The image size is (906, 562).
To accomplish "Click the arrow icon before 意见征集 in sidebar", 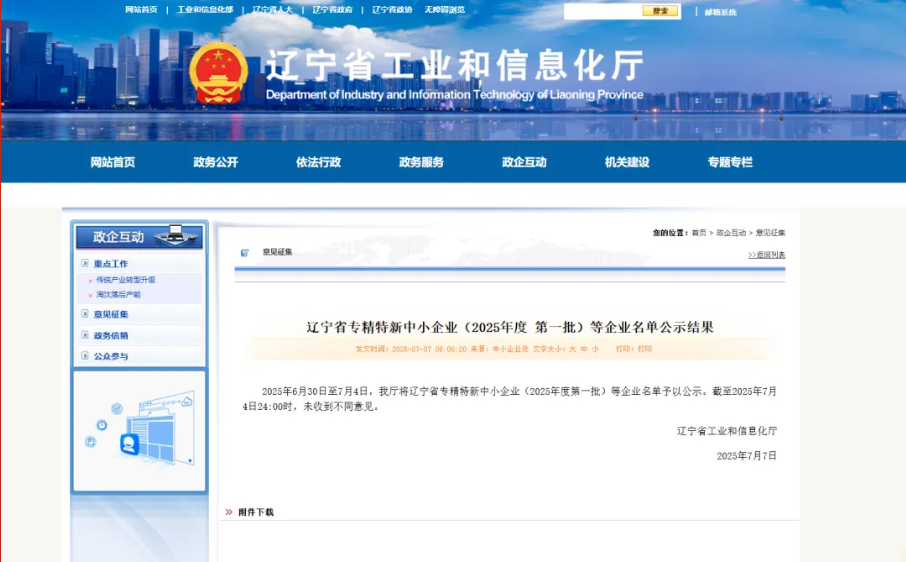I will [85, 314].
